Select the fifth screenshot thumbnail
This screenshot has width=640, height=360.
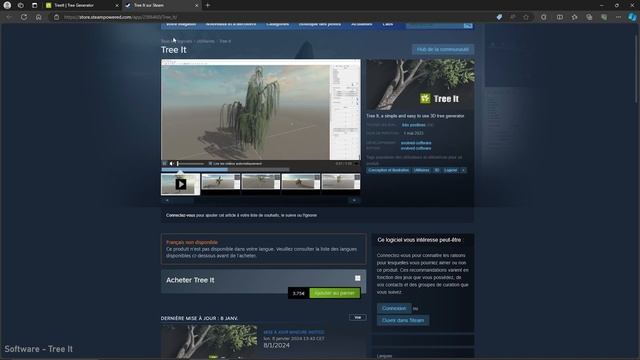coord(340,182)
